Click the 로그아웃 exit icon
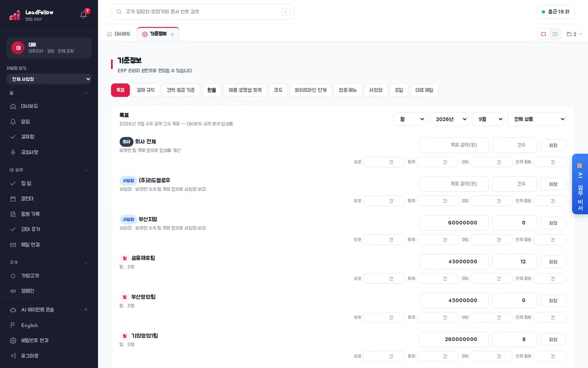 (13, 356)
